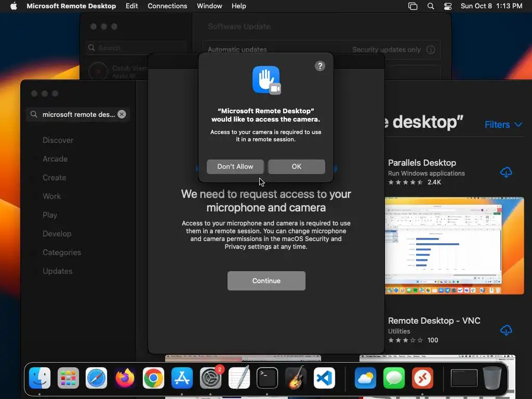Click the date and time in menu bar
This screenshot has width=532, height=399.
coord(491,6)
